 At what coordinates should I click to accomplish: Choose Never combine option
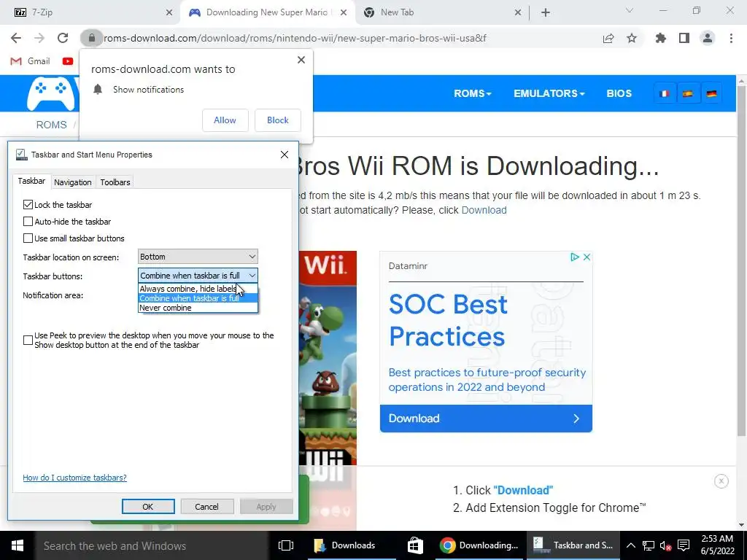point(198,308)
